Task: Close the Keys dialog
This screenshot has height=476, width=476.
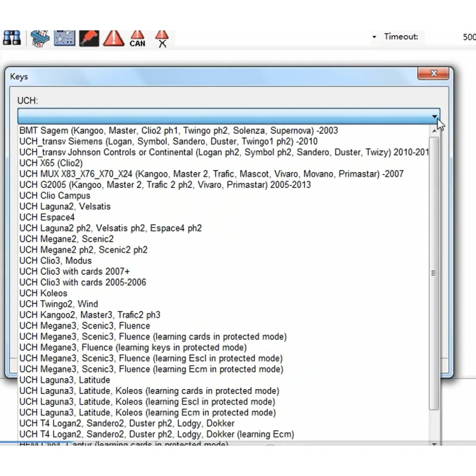Action: click(x=433, y=73)
